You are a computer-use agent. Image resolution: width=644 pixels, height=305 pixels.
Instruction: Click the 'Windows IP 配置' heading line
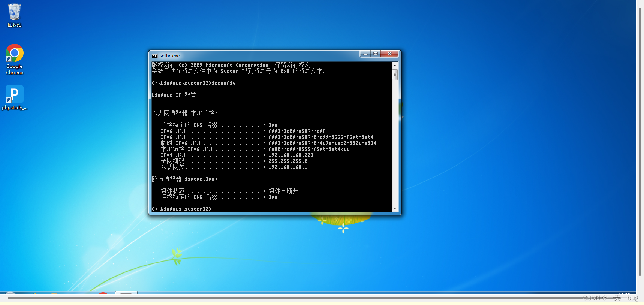tap(174, 95)
